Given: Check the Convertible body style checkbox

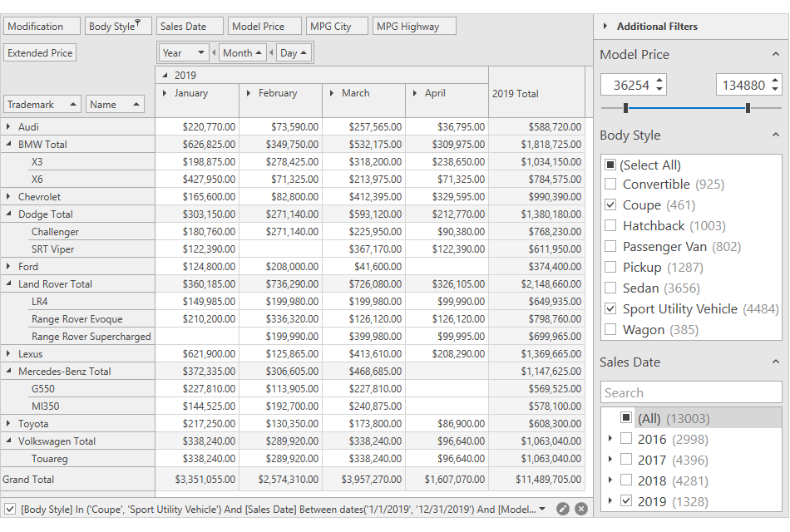Looking at the screenshot, I should point(610,185).
